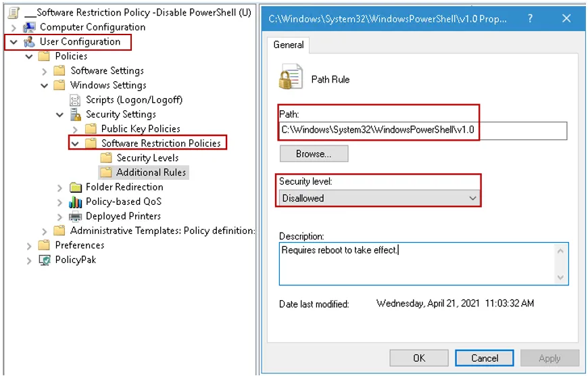Screen dimensions: 588x376
Task: Expand the Folder Redirection node
Action: point(59,187)
